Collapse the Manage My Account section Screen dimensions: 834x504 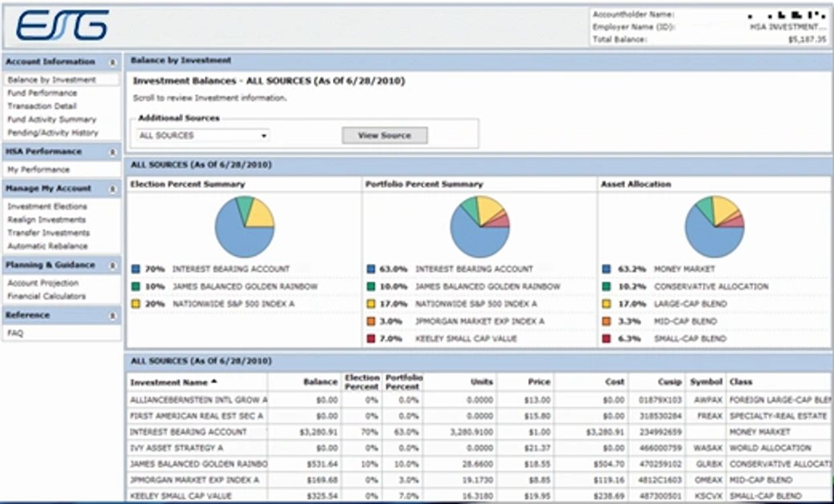point(113,189)
